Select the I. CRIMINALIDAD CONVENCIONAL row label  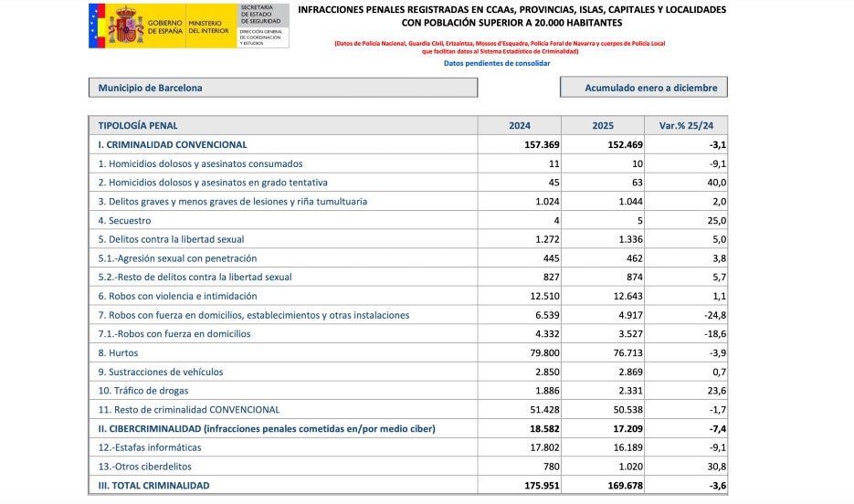[173, 144]
